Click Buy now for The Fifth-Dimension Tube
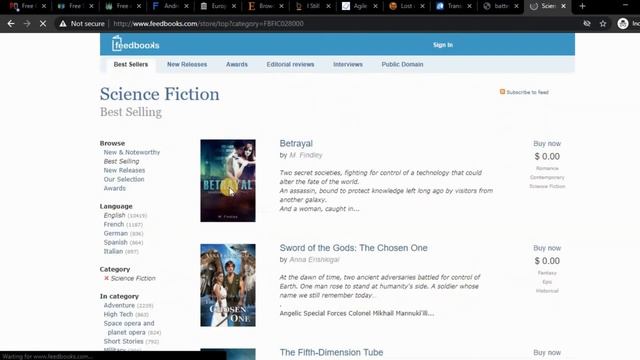The height and width of the screenshot is (360, 640). (547, 353)
